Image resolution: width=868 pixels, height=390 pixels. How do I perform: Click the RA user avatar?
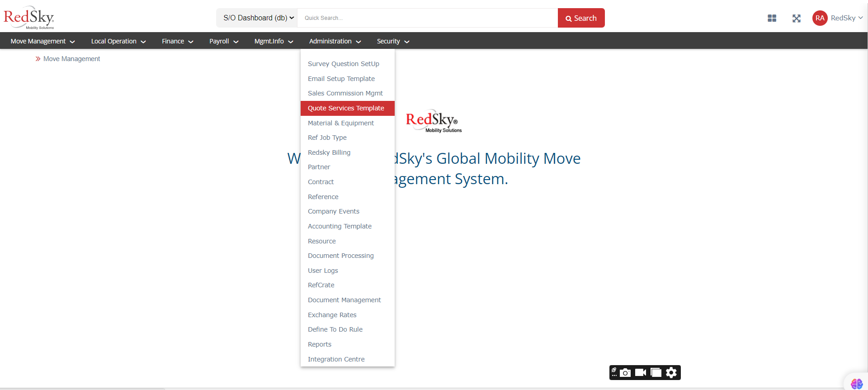[820, 18]
